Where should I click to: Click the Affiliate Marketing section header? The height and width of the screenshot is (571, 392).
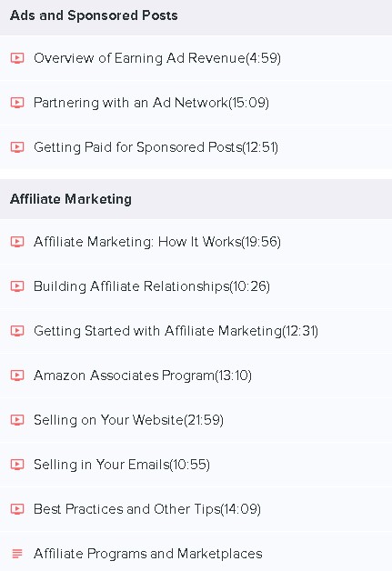(x=196, y=199)
